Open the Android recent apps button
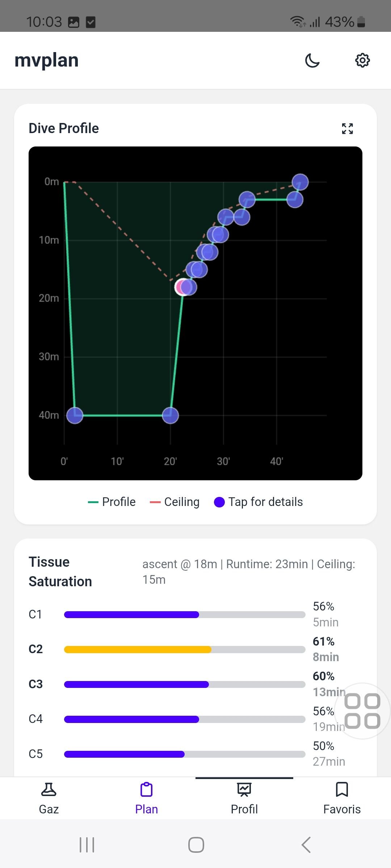 [87, 845]
